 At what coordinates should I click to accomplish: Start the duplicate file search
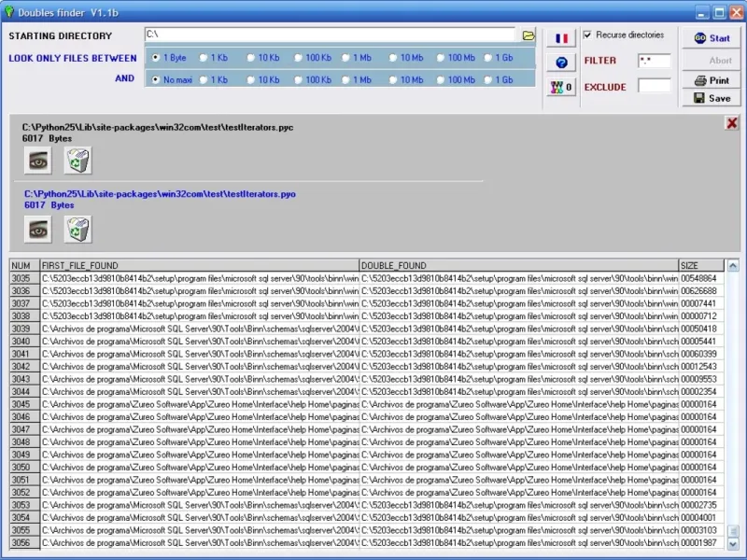(x=712, y=38)
